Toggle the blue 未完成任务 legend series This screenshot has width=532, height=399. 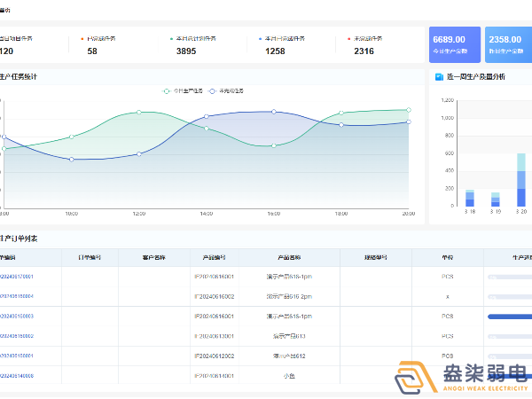226,91
